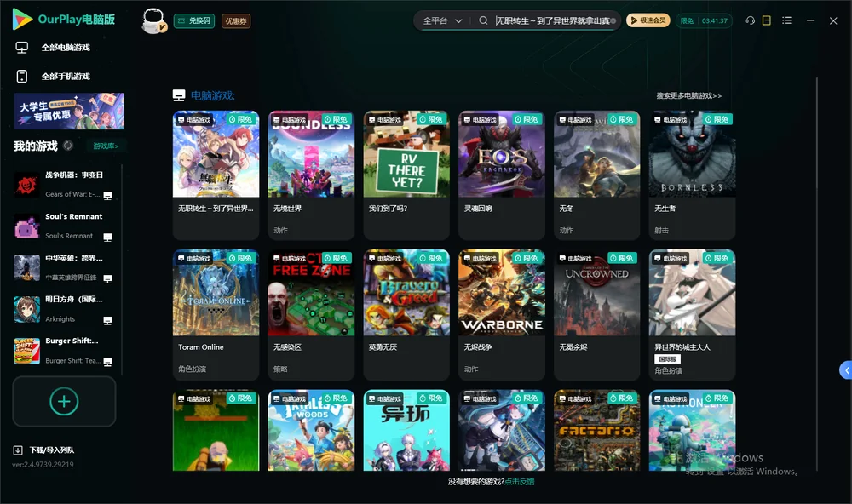Click refresh icon next to 我的游戏

[68, 146]
